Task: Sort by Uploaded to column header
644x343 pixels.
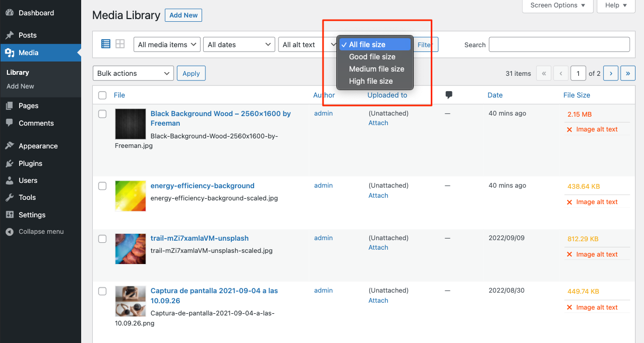Action: click(387, 95)
